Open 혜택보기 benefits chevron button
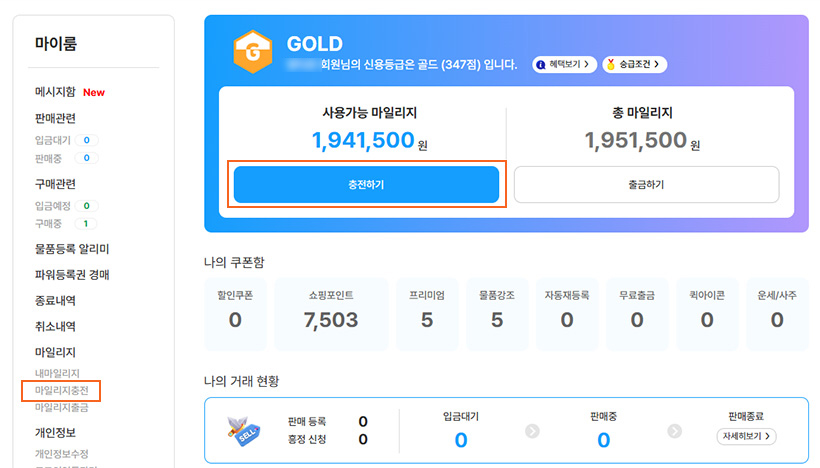The image size is (820, 468). 566,64
